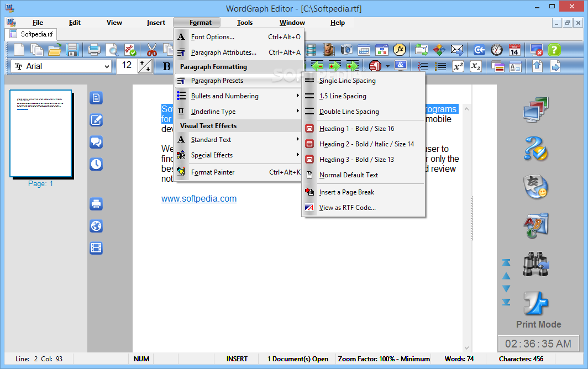Click the analog clock icon in toolbar
This screenshot has width=588, height=369.
point(497,50)
